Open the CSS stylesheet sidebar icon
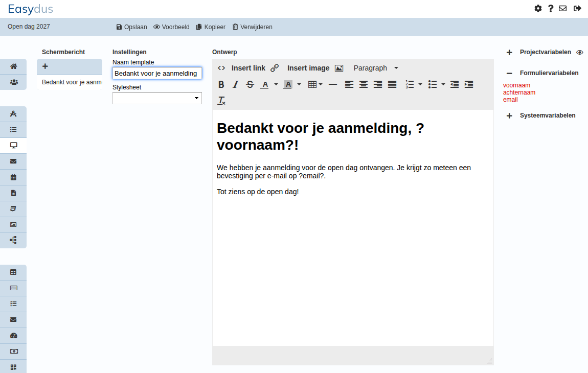Image resolution: width=588 pixels, height=373 pixels. tap(13, 209)
